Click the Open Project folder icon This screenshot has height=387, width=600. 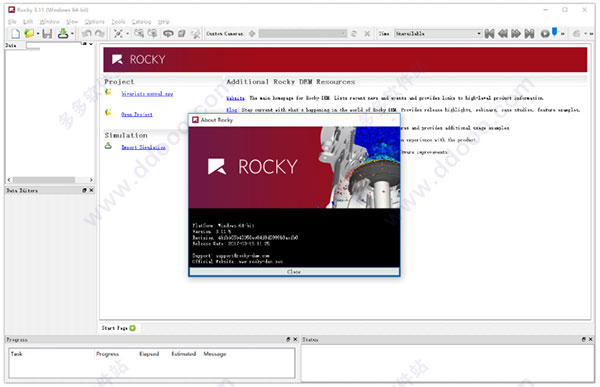[x=29, y=34]
